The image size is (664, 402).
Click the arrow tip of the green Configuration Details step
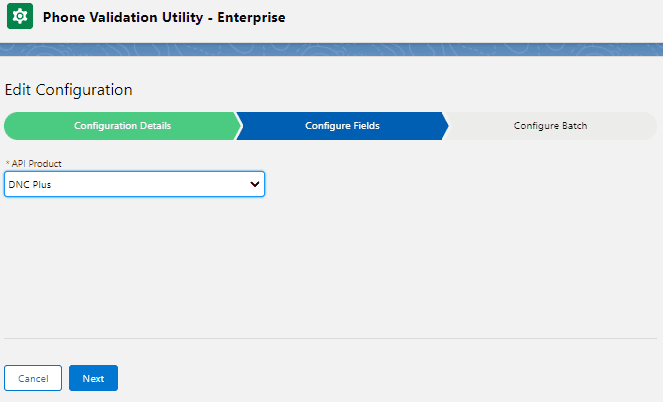[x=237, y=126]
